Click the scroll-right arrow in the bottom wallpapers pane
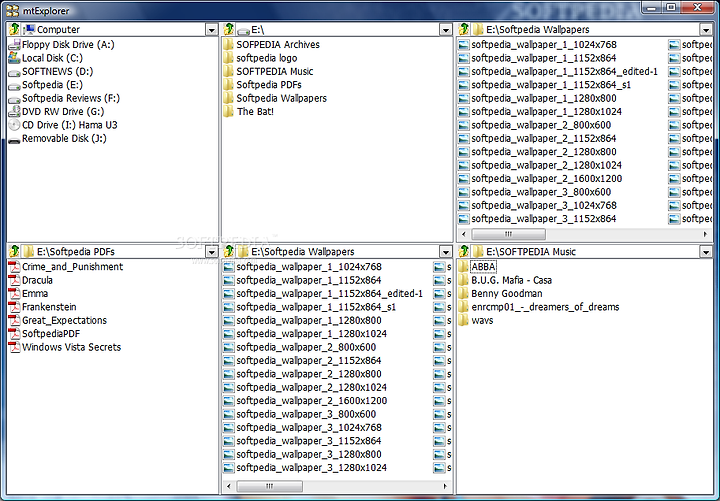The image size is (720, 501). pyautogui.click(x=445, y=486)
